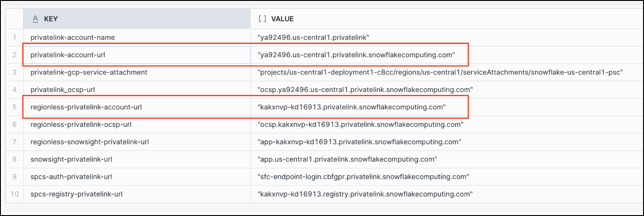
Task: Select row number 1
Action: (x=15, y=37)
